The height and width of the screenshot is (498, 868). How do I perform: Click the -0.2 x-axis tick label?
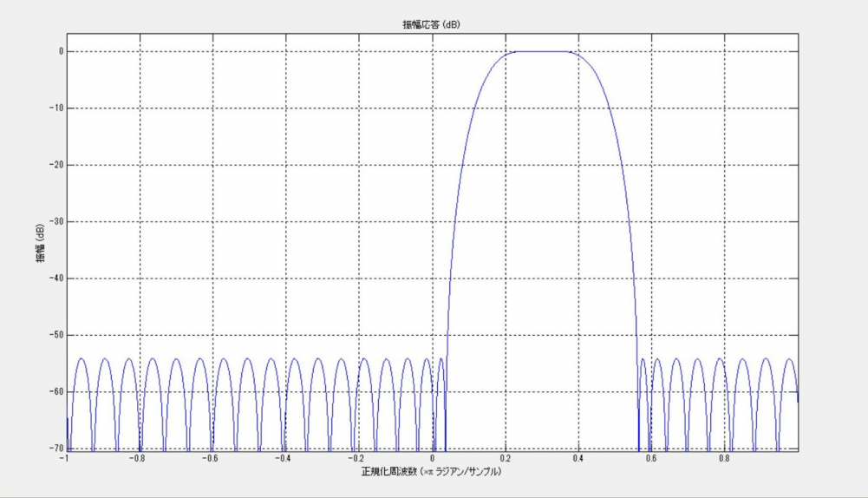[x=356, y=458]
